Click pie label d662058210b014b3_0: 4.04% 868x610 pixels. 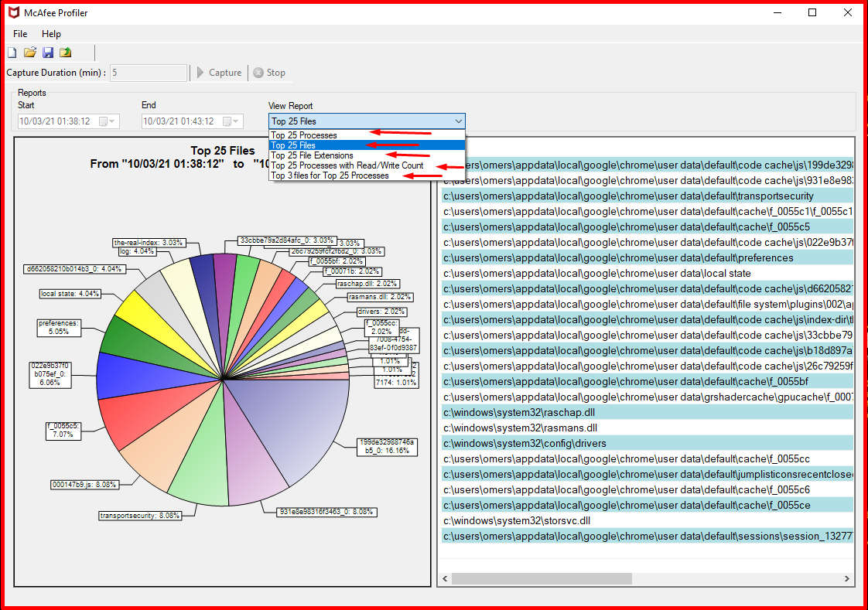coord(74,269)
